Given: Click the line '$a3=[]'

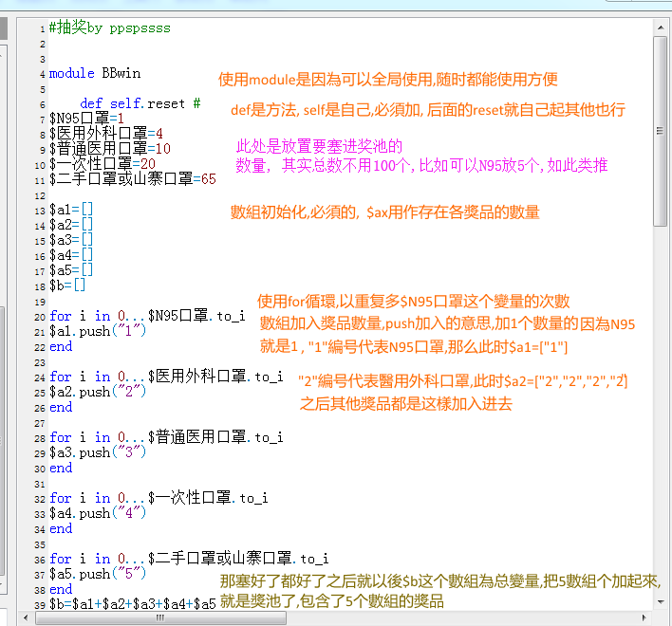Looking at the screenshot, I should [x=71, y=240].
